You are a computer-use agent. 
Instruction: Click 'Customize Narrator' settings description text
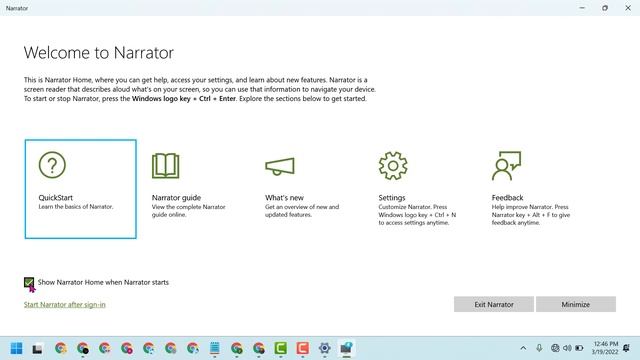417,215
